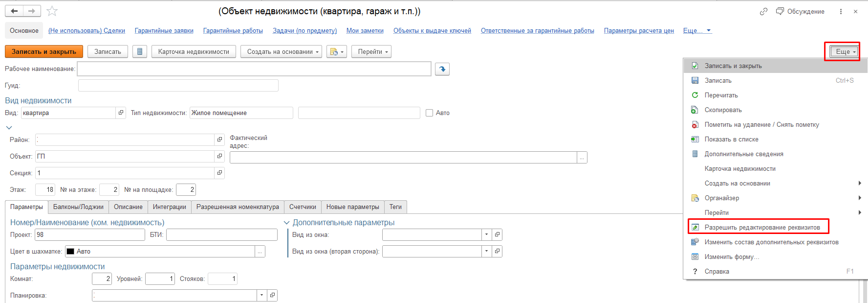Click ellipsis button of Фактический адрес field
Image resolution: width=868 pixels, height=303 pixels.
point(582,158)
